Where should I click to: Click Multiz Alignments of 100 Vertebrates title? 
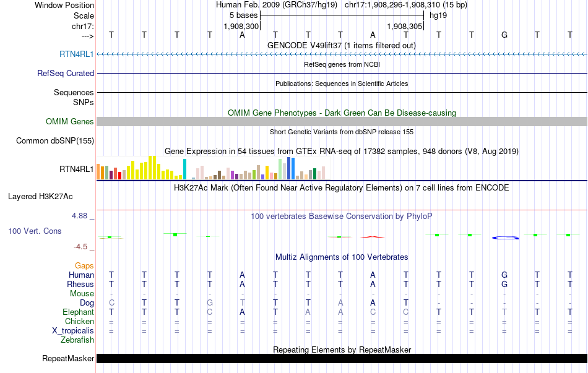[341, 257]
